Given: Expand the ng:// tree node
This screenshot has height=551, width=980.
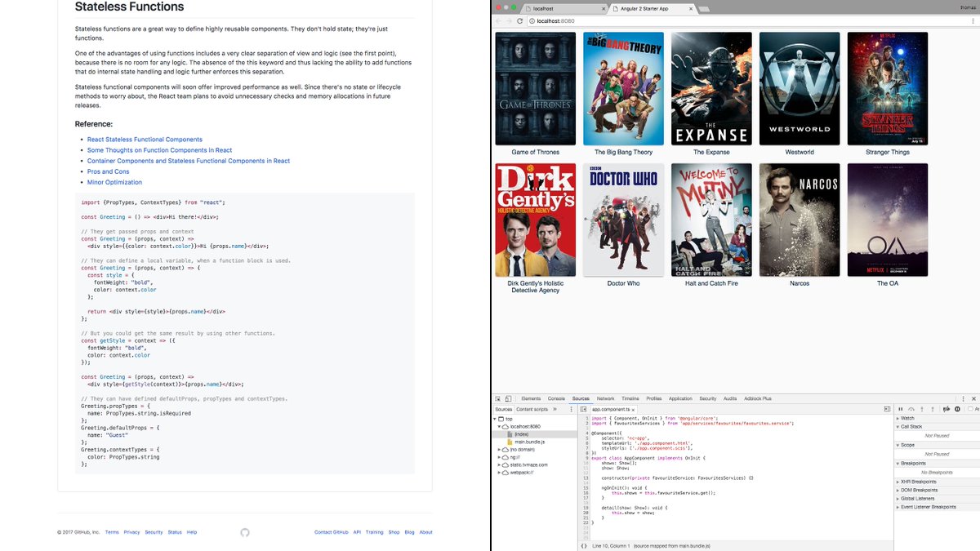Looking at the screenshot, I should point(500,457).
